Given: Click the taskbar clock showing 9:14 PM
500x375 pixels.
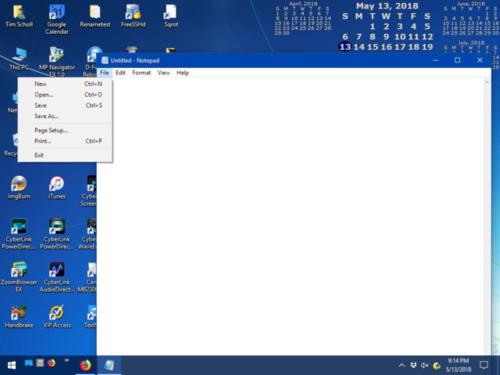Looking at the screenshot, I should 458,365.
